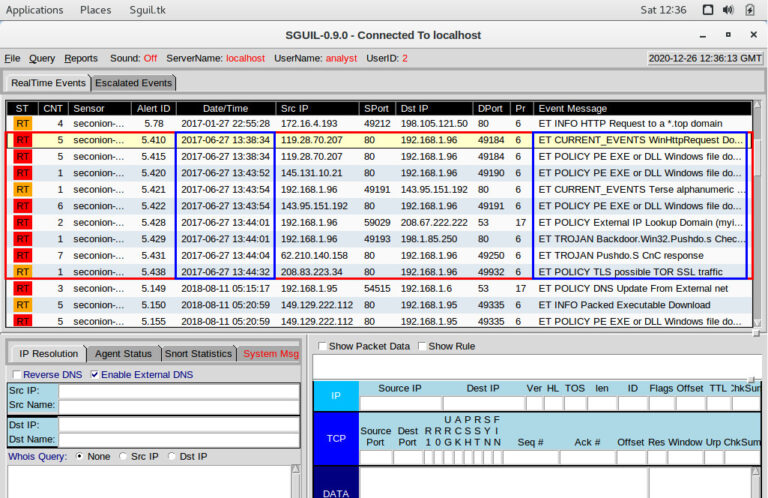Image resolution: width=768 pixels, height=498 pixels.
Task: Tick the Show Packet Data checkbox
Action: [x=322, y=346]
